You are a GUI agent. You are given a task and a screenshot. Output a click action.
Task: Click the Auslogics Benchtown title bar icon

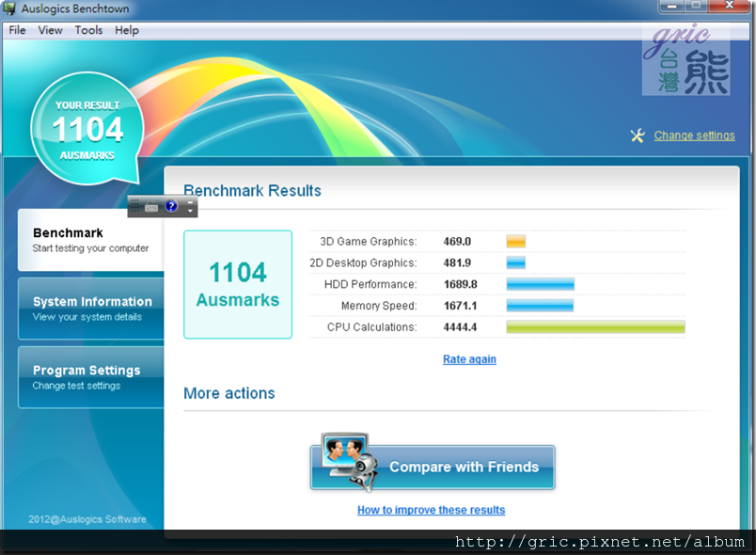[x=9, y=8]
